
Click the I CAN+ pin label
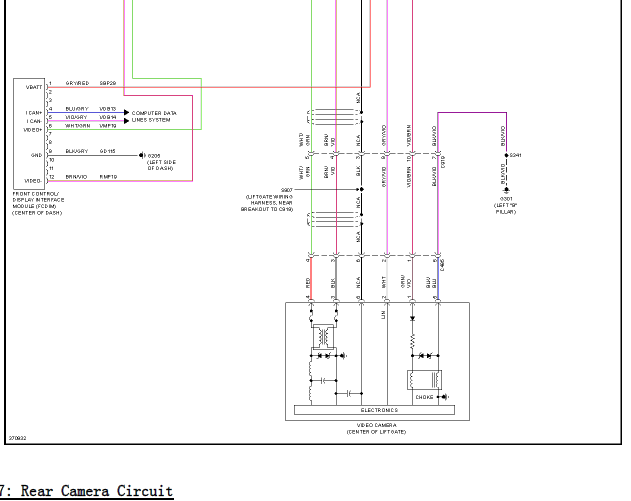pyautogui.click(x=34, y=113)
